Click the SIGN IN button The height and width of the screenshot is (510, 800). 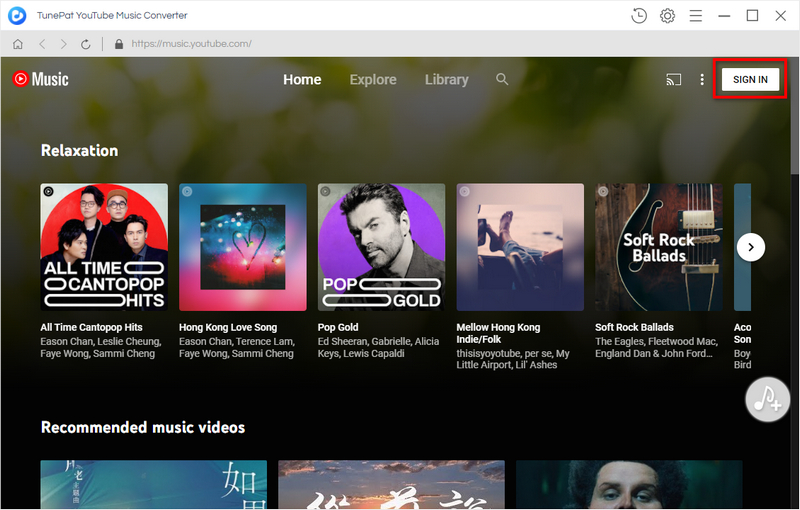click(750, 80)
